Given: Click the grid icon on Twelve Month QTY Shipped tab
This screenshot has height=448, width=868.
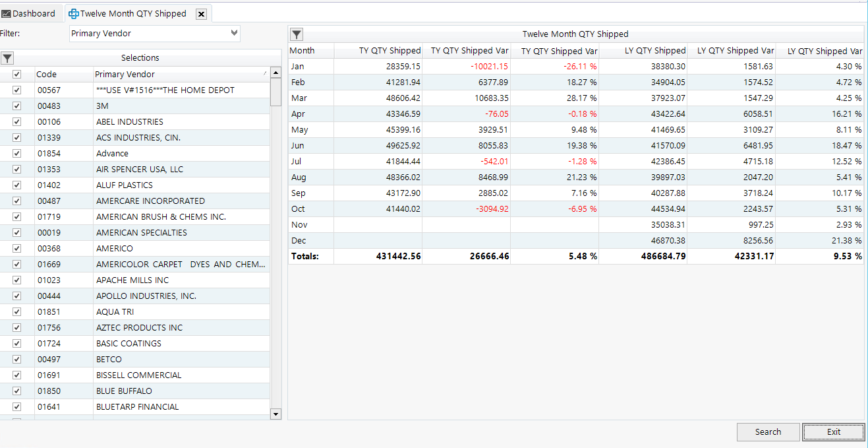Looking at the screenshot, I should point(74,13).
